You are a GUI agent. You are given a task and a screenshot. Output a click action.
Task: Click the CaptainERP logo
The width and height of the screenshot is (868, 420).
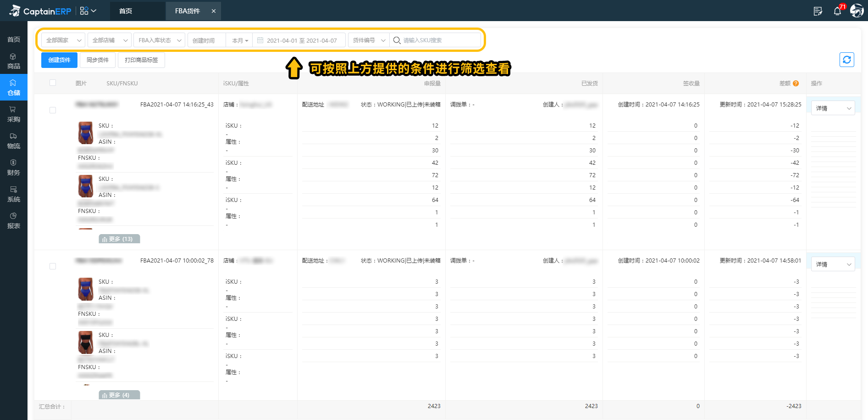pyautogui.click(x=40, y=11)
